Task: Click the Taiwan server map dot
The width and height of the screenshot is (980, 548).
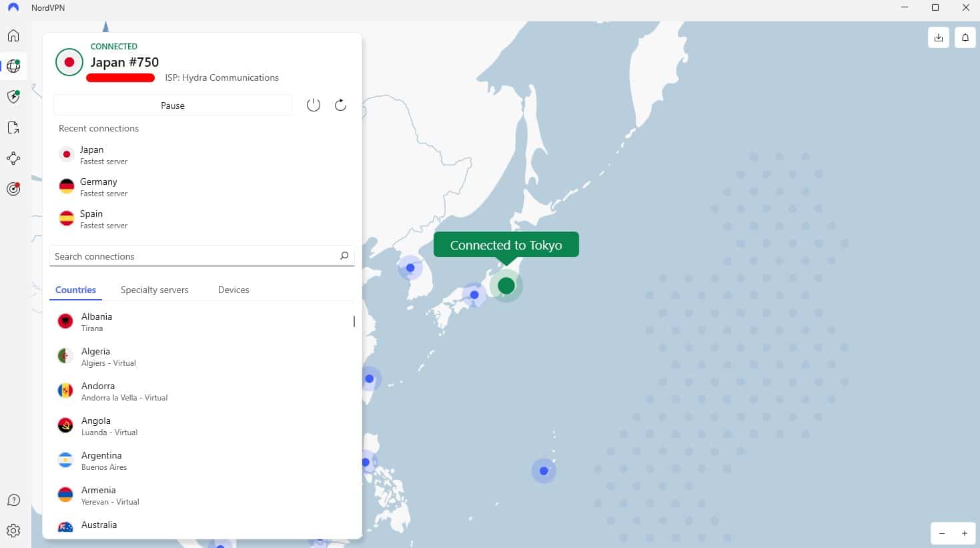Action: 369,378
